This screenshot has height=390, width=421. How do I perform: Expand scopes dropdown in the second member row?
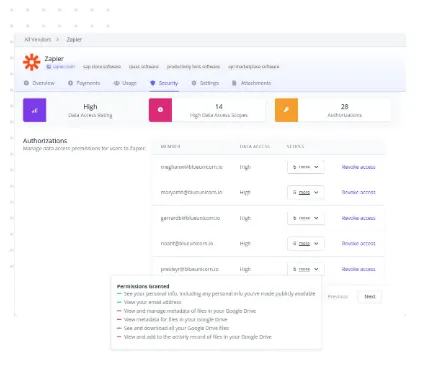point(306,192)
